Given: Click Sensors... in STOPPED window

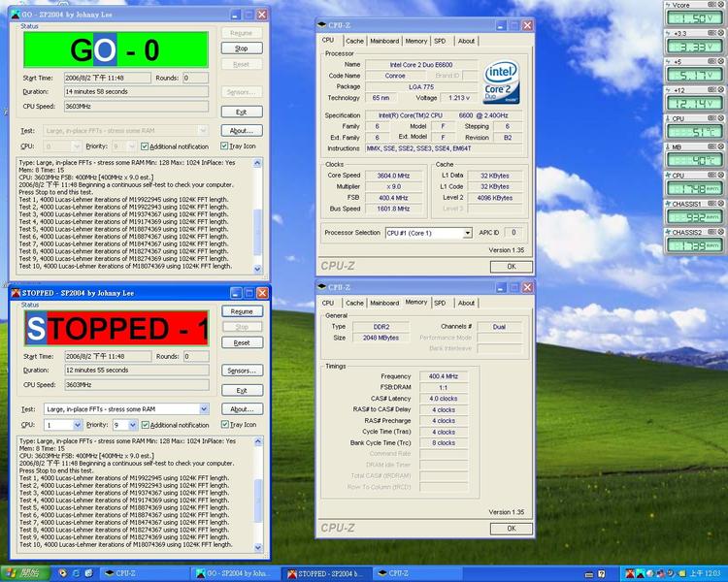Looking at the screenshot, I should click(x=242, y=371).
